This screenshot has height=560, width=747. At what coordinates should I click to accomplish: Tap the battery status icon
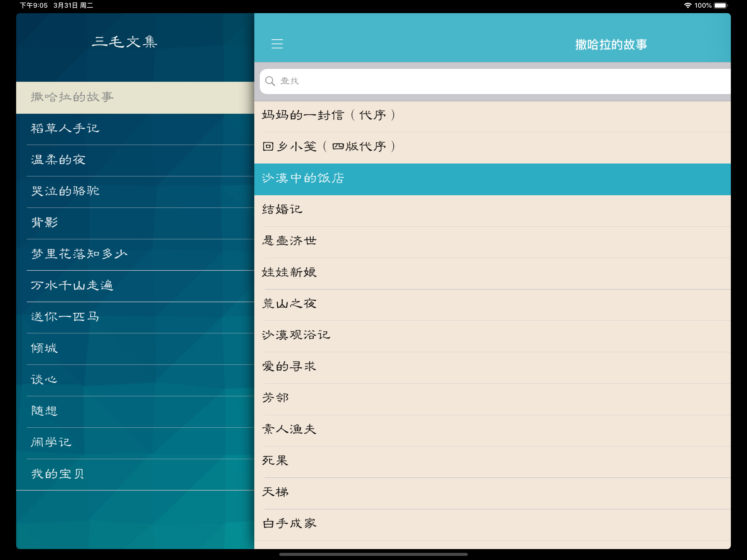(721, 5)
